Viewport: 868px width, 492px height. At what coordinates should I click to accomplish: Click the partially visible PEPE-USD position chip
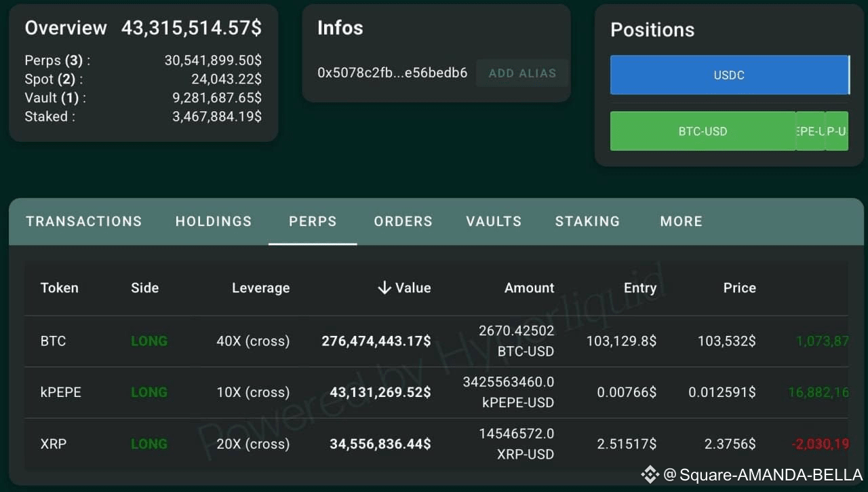(810, 131)
